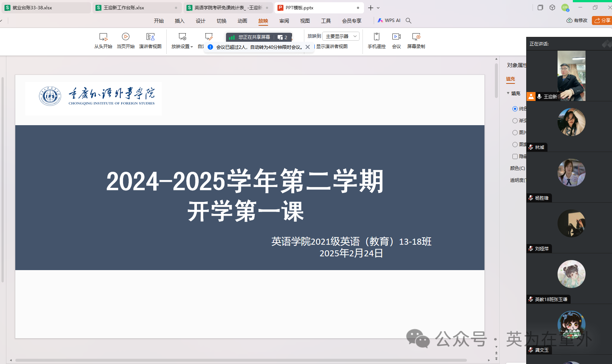Collapse the 填充 section triangle
Image resolution: width=612 pixels, height=364 pixels.
pos(508,93)
